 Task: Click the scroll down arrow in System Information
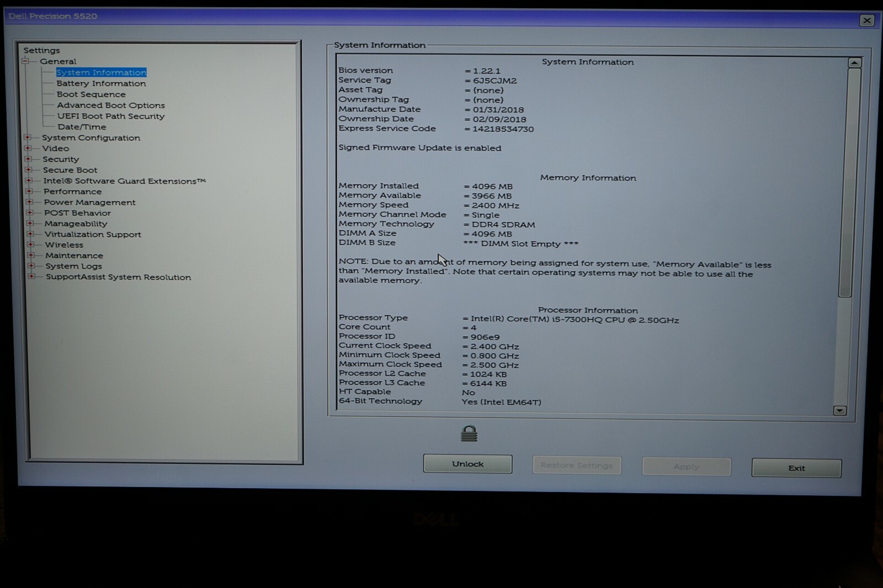click(840, 410)
